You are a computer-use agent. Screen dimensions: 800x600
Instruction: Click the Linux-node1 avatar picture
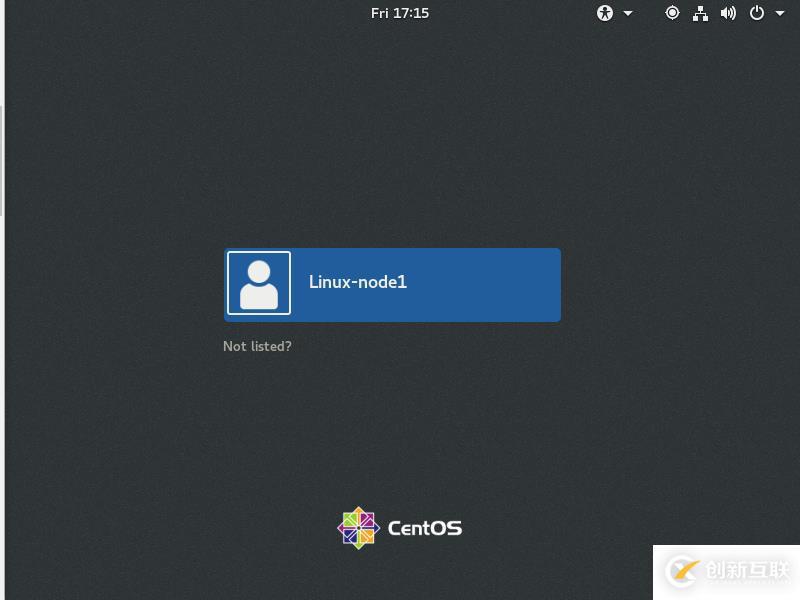(x=259, y=283)
